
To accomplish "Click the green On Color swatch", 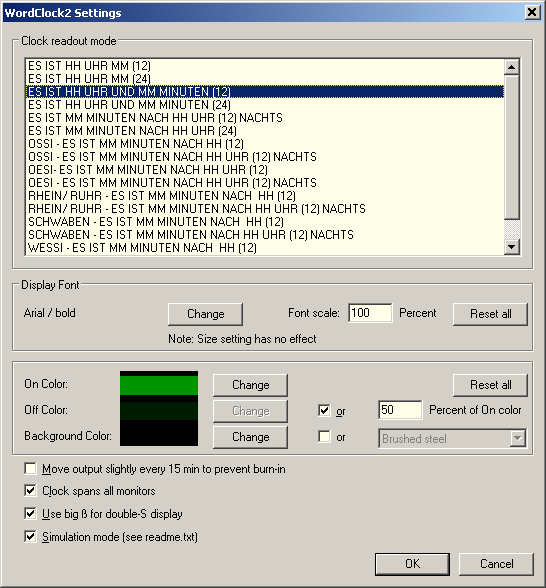I will click(x=159, y=385).
